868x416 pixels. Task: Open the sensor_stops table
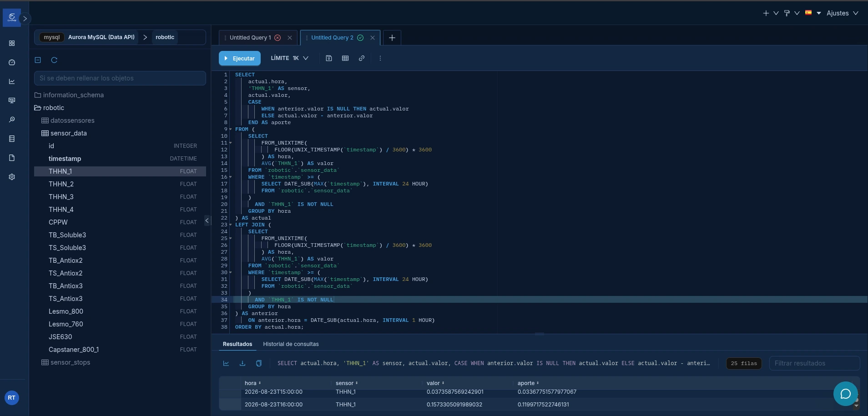pos(66,362)
